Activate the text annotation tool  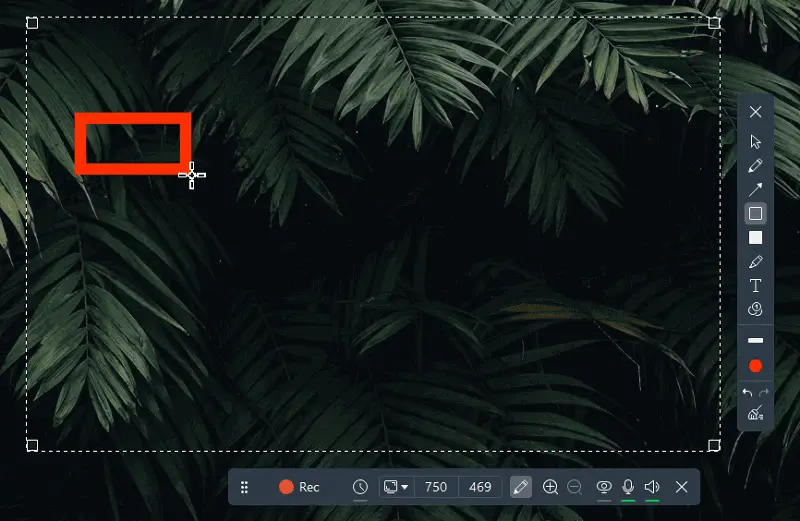[x=755, y=285]
